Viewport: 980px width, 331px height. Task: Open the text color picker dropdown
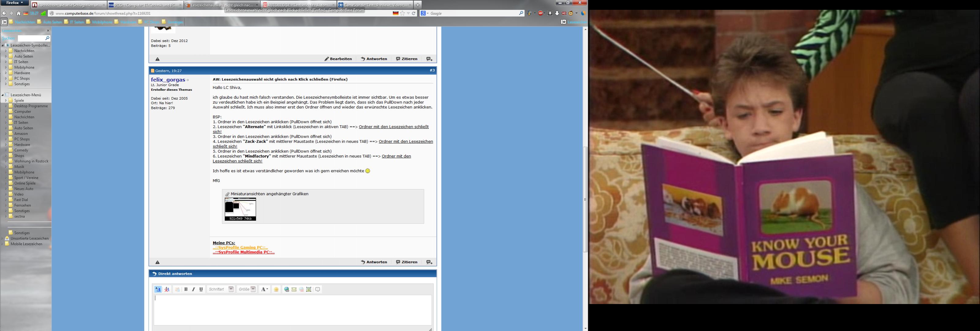[265, 289]
